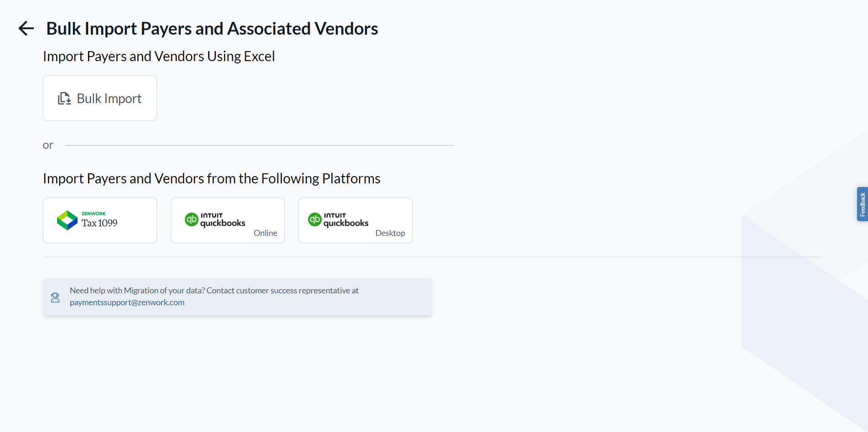Click the migration help message banner

click(x=237, y=297)
